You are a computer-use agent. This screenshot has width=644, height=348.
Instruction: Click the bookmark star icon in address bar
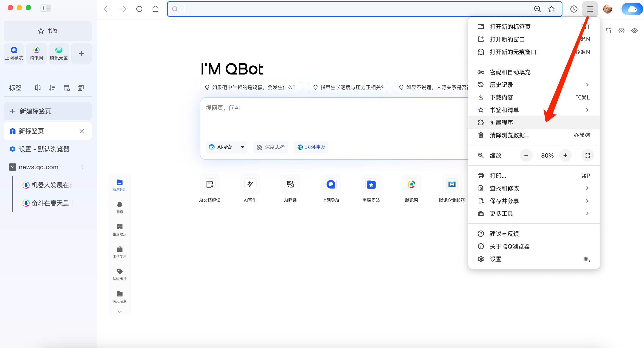coord(551,9)
